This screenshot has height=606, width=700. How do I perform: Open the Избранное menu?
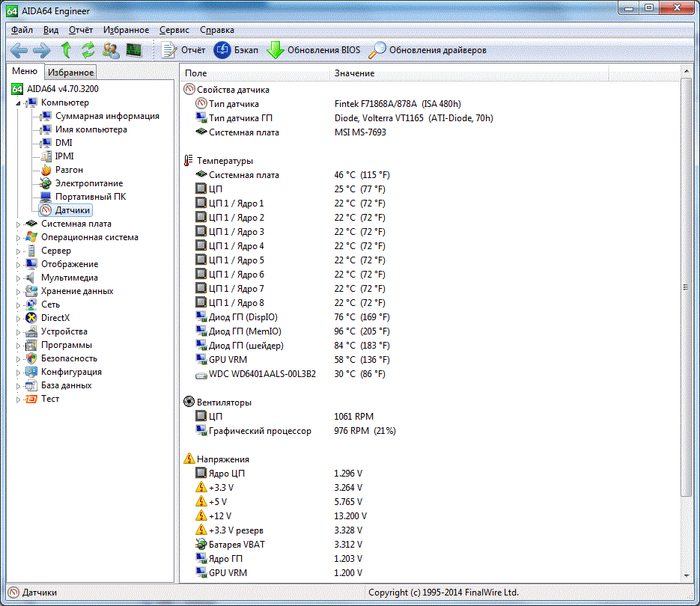point(126,30)
